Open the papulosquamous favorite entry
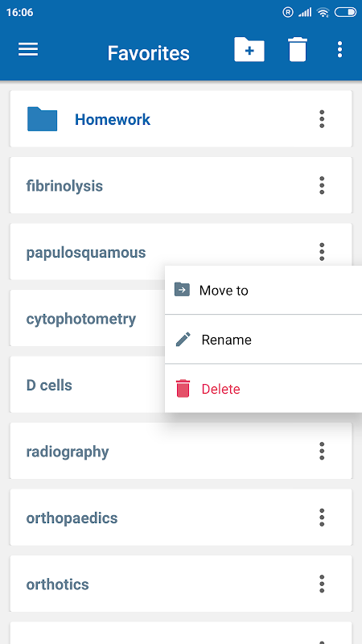The image size is (362, 644). tap(181, 252)
